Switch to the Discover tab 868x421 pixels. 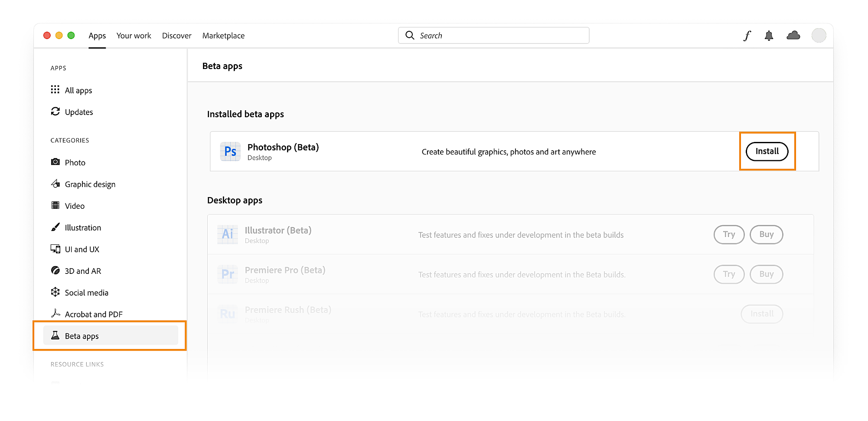coord(176,36)
